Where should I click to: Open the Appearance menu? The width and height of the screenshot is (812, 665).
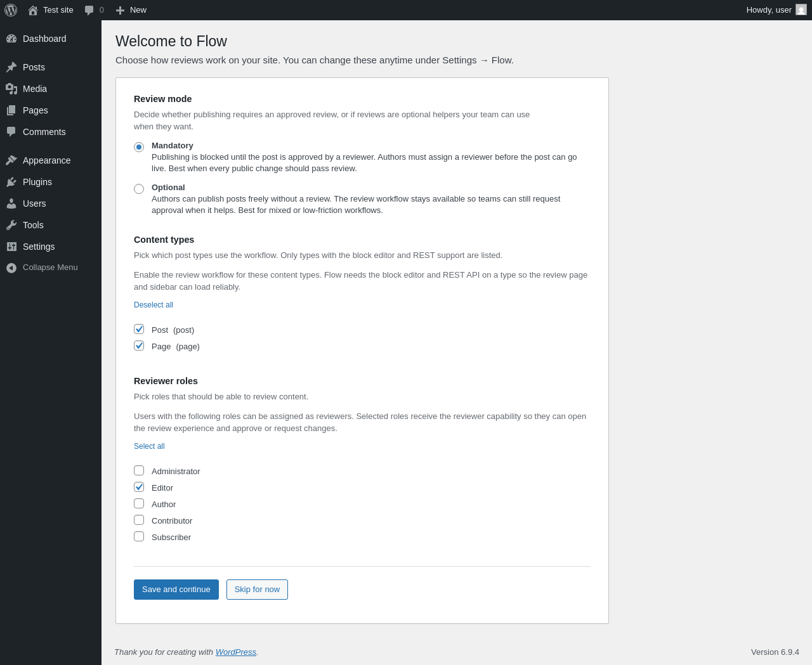click(46, 160)
